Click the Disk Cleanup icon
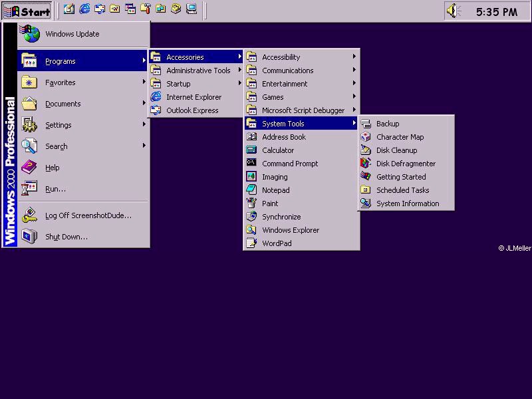532x399 pixels. coord(366,150)
